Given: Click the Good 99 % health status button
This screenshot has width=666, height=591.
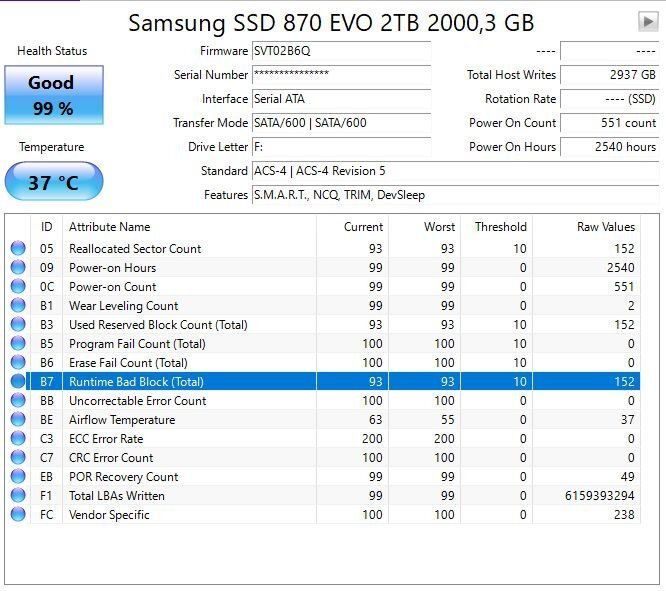Looking at the screenshot, I should (54, 95).
